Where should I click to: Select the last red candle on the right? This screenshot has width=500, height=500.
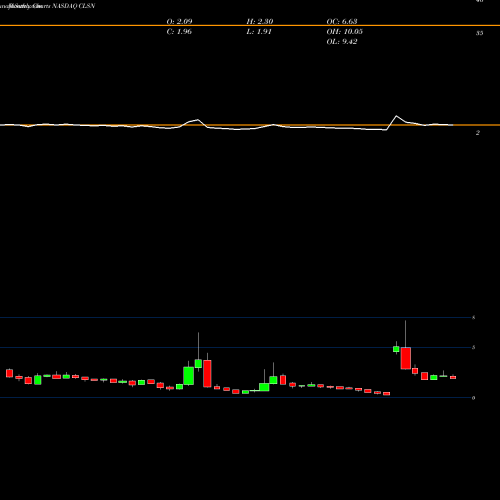[453, 377]
